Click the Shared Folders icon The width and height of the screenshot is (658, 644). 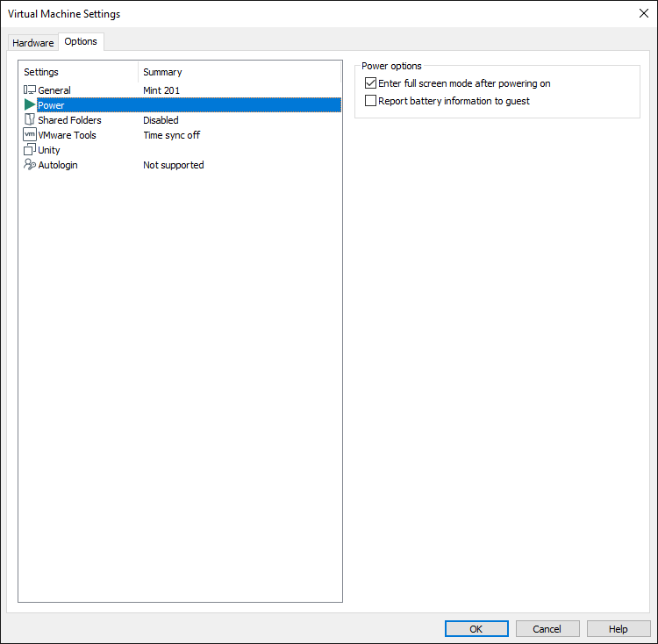pos(30,119)
